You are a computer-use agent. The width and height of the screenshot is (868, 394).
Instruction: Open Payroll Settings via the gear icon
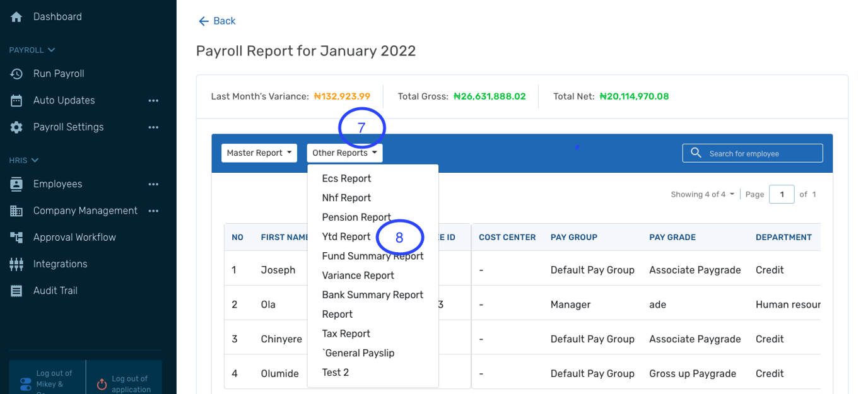coord(17,127)
